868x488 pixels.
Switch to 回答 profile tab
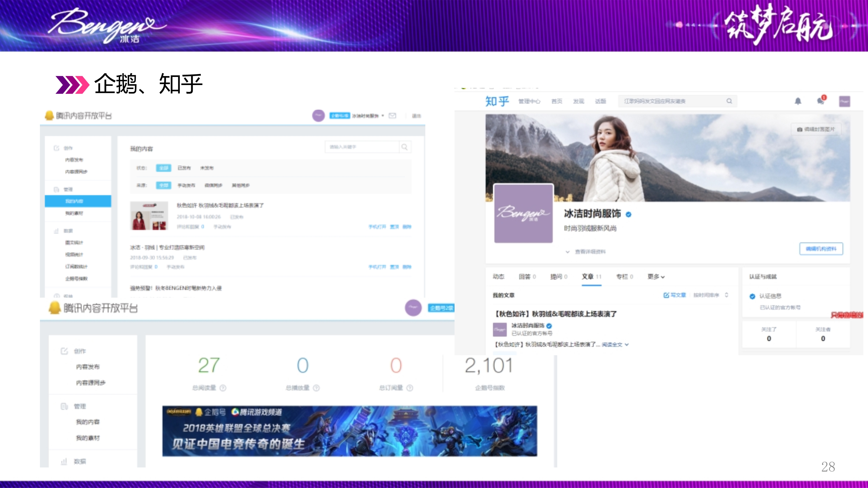click(527, 277)
